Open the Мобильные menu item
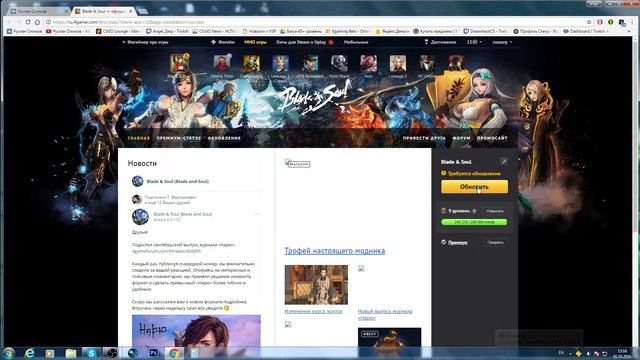 pyautogui.click(x=356, y=42)
